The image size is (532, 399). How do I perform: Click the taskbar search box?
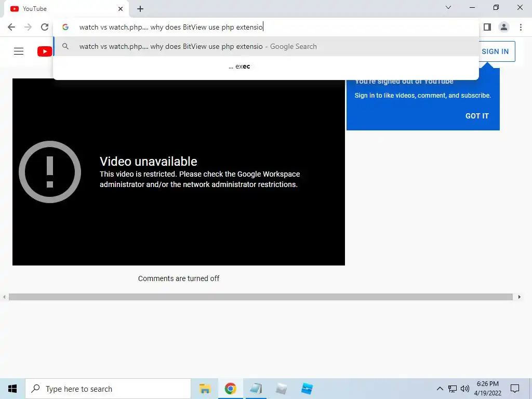click(108, 389)
